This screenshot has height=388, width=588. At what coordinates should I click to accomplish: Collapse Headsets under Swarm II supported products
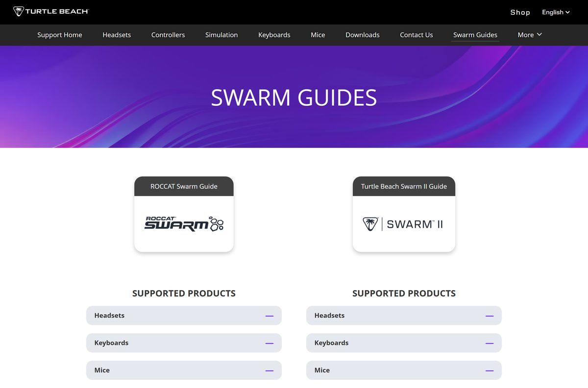(x=404, y=315)
